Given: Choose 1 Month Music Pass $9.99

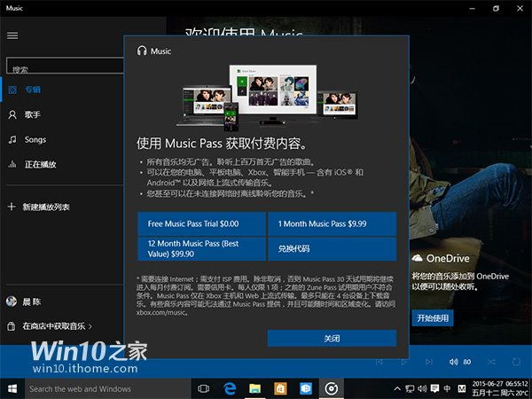Looking at the screenshot, I should coord(332,224).
